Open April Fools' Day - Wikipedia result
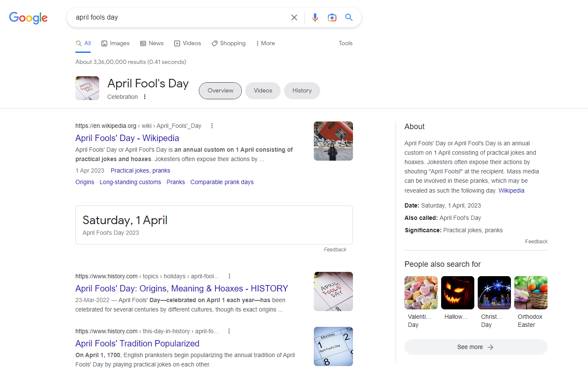 point(127,138)
